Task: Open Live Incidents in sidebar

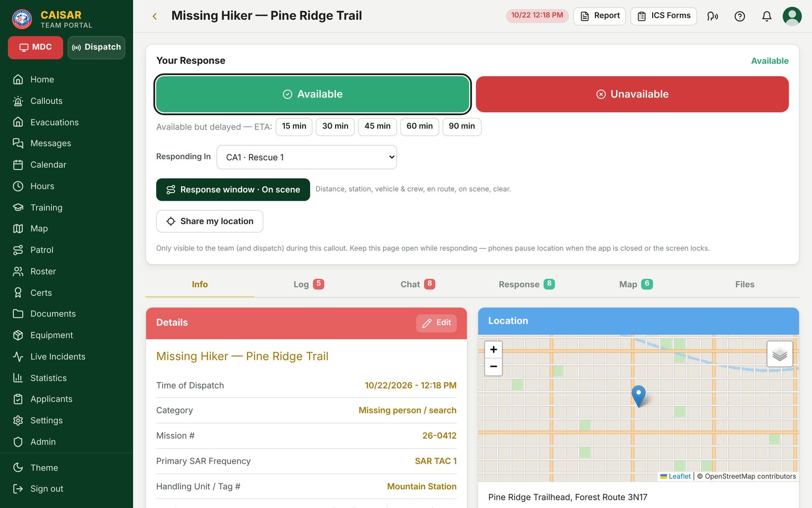Action: pyautogui.click(x=66, y=357)
